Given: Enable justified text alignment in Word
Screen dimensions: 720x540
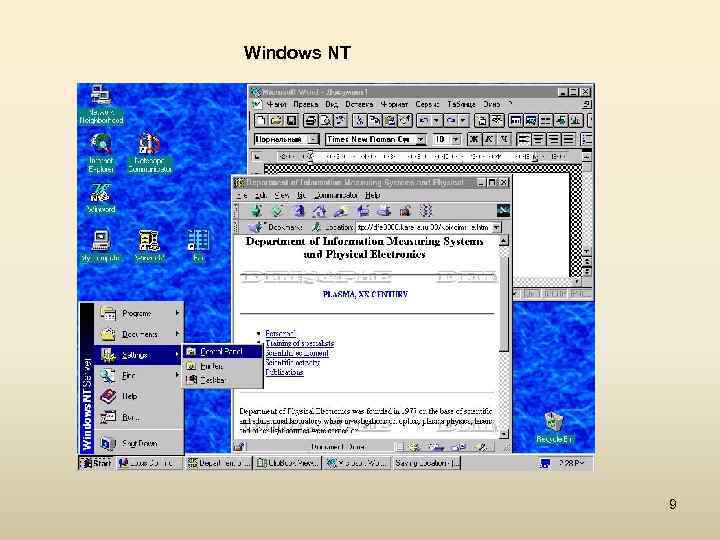Looking at the screenshot, I should point(568,139).
